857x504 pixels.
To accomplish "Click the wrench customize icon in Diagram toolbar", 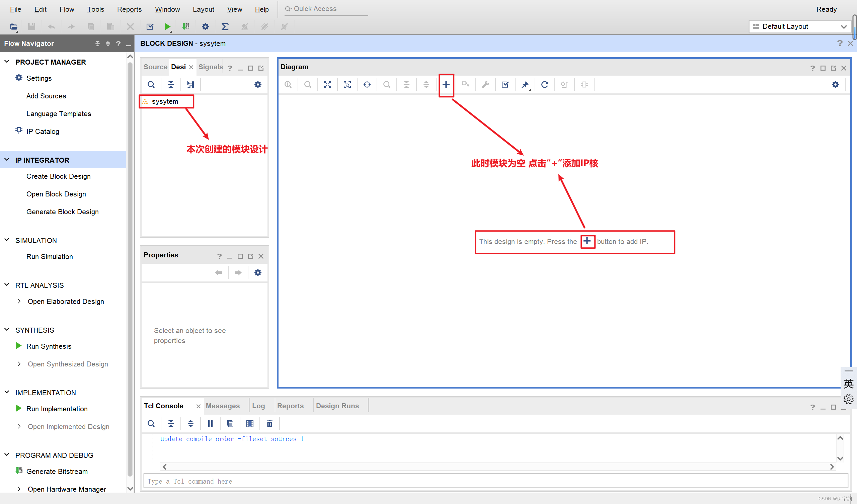I will (485, 85).
